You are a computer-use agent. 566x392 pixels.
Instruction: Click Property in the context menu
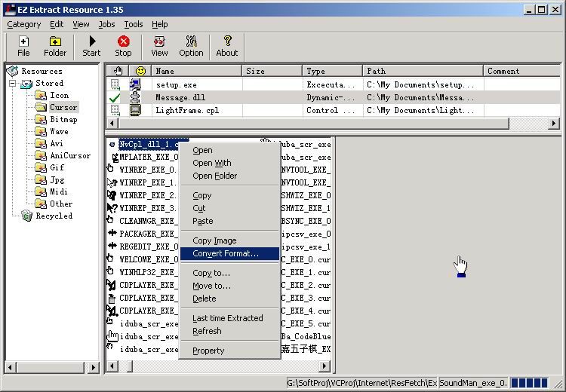click(208, 351)
